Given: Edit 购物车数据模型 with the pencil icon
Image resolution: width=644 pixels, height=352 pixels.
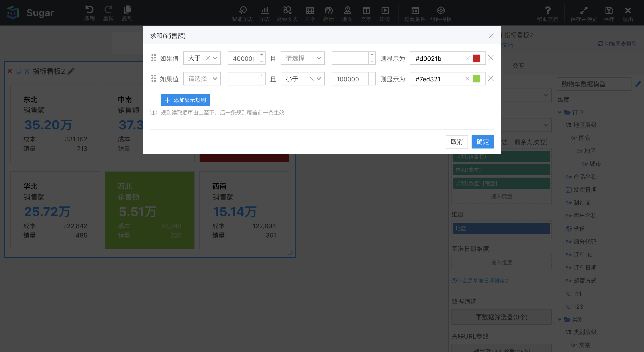Looking at the screenshot, I should point(638,84).
